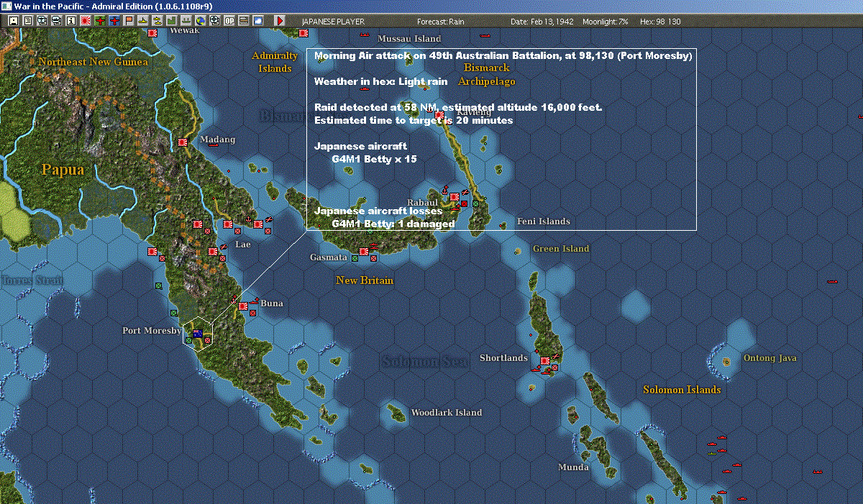Click the task force ship with arrows icon
The image size is (863, 504).
pyautogui.click(x=186, y=21)
